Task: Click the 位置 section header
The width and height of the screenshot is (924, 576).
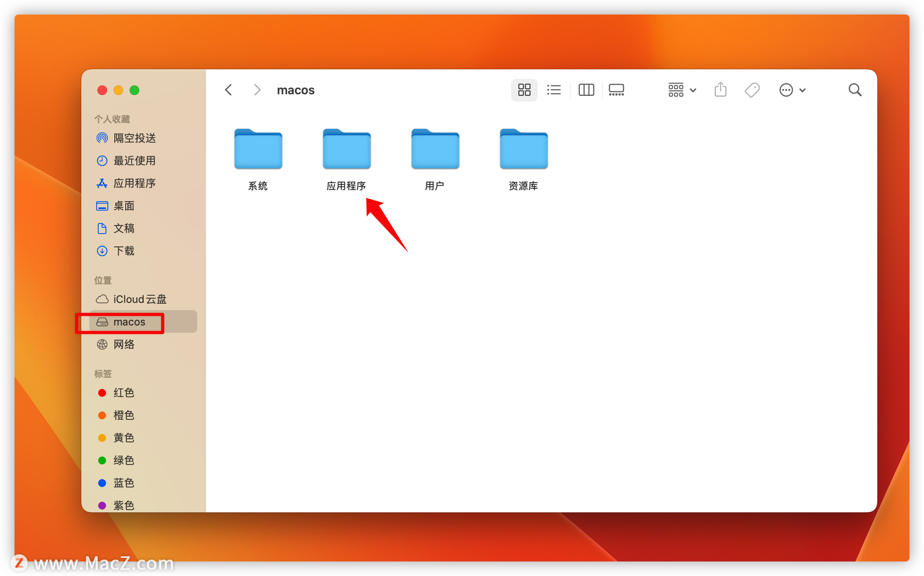Action: 103,280
